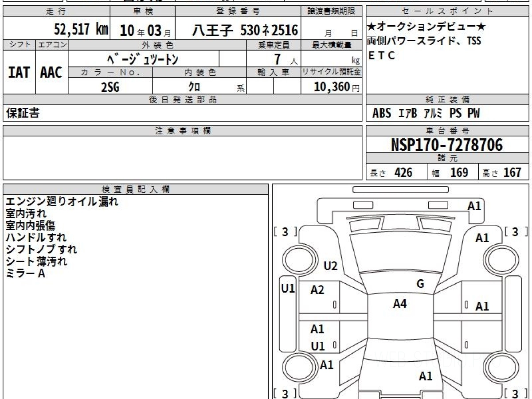The height and width of the screenshot is (399, 532).
Task: Click the 外装色 header
Action: pos(157,45)
